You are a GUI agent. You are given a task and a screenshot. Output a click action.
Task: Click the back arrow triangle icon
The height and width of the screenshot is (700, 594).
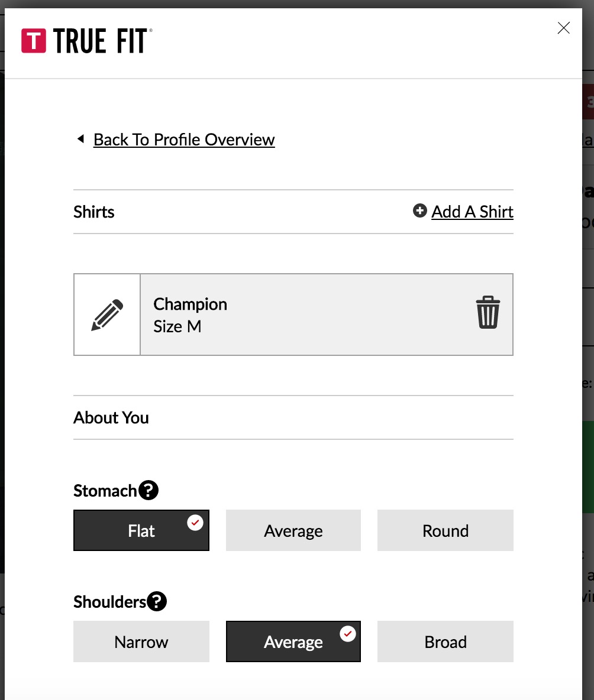click(81, 139)
